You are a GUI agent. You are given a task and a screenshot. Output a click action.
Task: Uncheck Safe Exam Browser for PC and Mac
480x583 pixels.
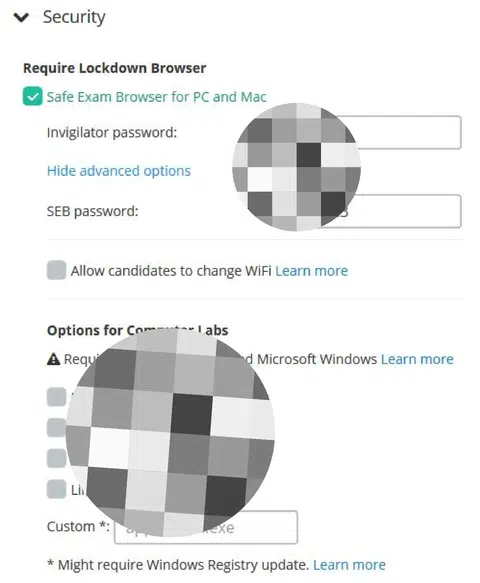(32, 97)
